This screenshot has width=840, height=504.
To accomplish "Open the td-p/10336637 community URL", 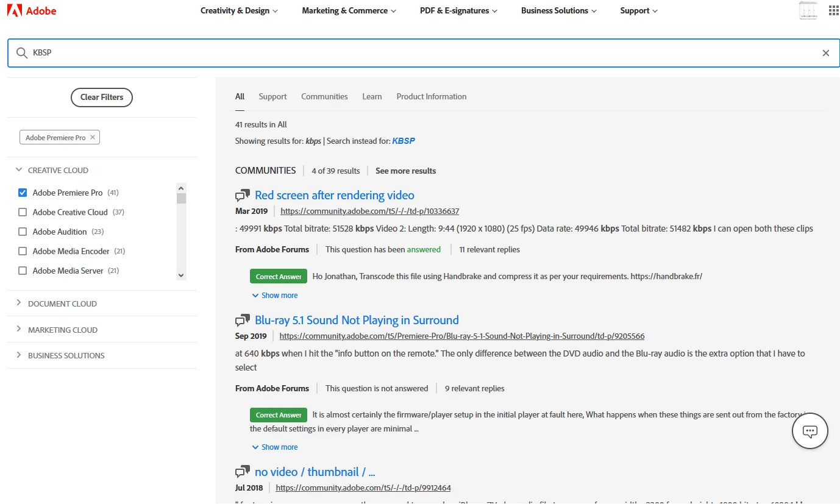I will click(x=369, y=211).
